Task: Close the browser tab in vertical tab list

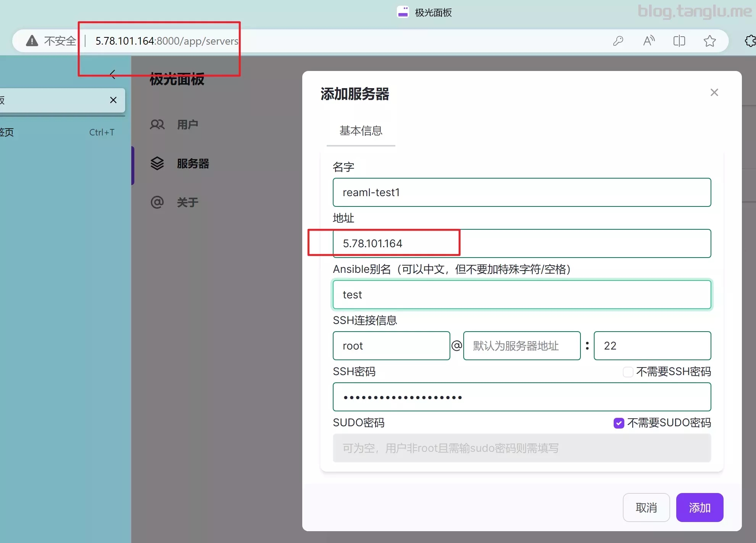Action: [x=113, y=100]
